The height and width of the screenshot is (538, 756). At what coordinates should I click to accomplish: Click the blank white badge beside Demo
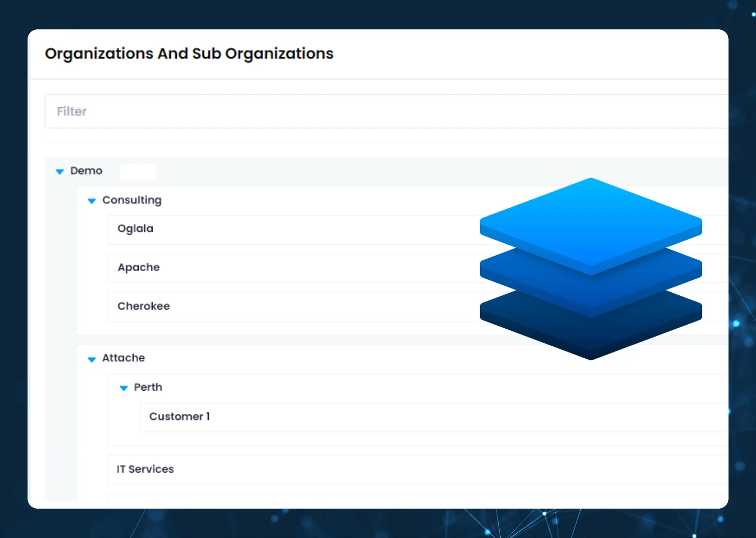click(x=138, y=172)
